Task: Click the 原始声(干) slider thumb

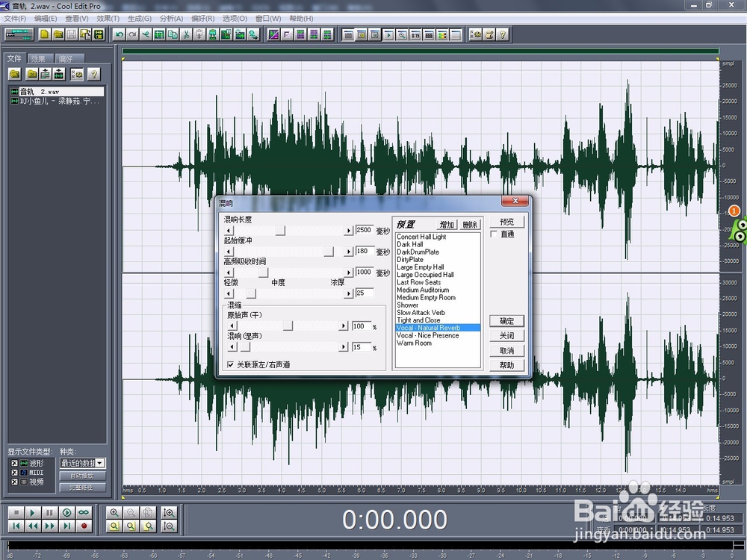Action: point(288,326)
